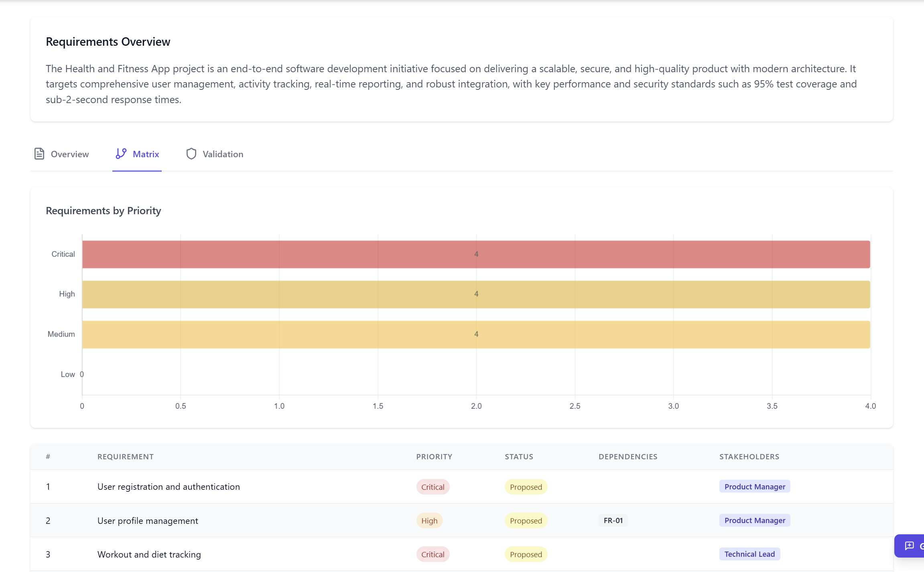Click the Stakeholders column header
Viewport: 924px width, 572px height.
click(749, 456)
